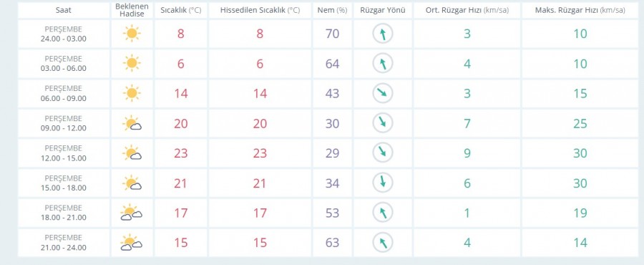Click the cloudy icon for 18.00 - 21.00

coord(132,213)
